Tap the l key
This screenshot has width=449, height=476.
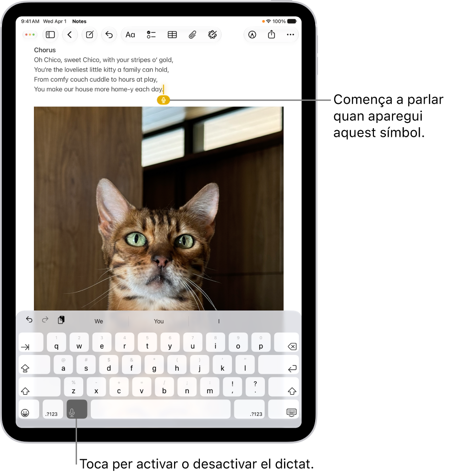click(245, 365)
